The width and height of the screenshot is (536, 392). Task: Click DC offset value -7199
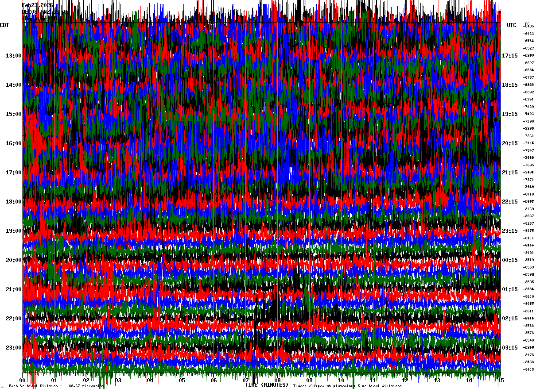click(529, 121)
